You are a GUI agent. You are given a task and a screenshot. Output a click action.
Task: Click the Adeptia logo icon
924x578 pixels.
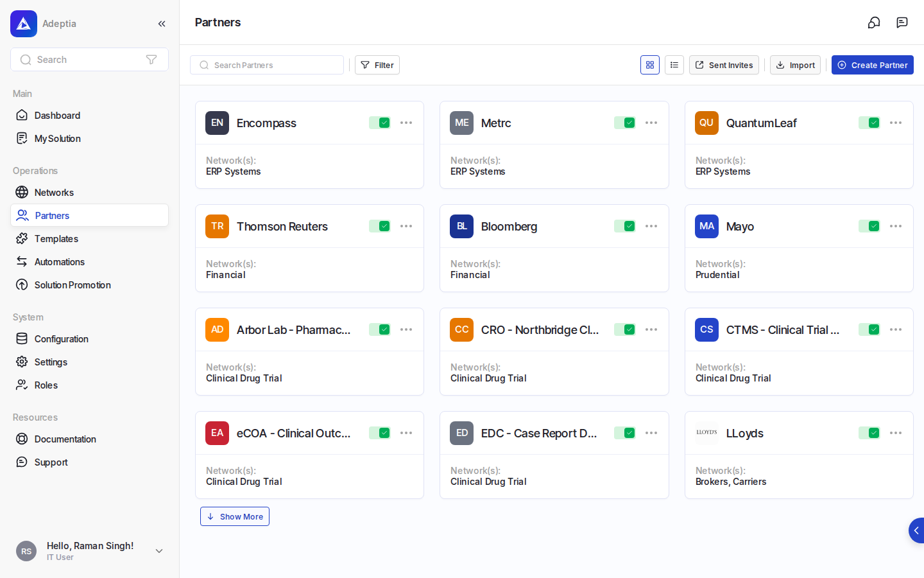tap(24, 24)
